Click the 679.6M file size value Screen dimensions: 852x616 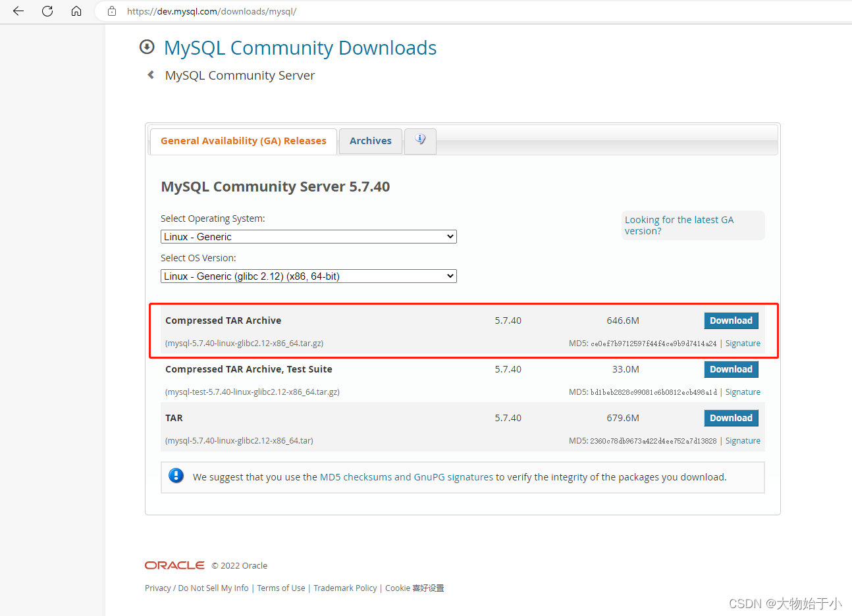[623, 418]
